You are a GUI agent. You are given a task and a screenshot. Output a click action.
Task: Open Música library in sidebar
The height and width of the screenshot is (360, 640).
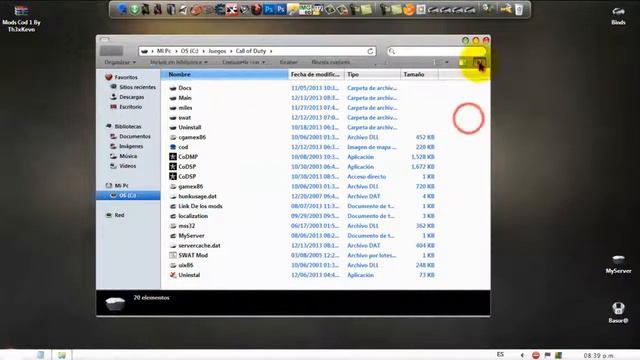(x=124, y=156)
